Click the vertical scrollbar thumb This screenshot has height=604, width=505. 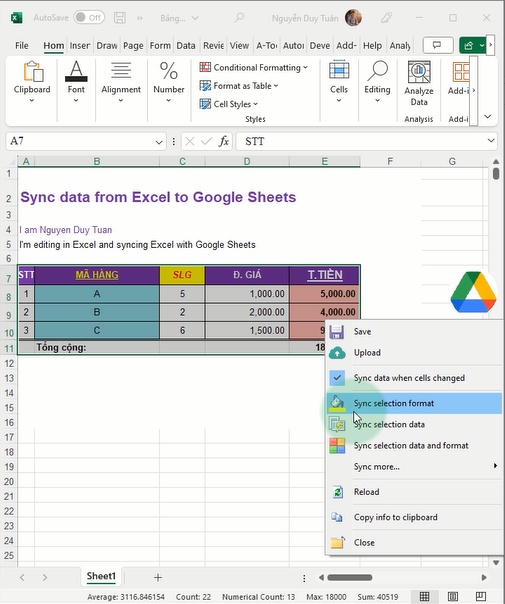click(496, 173)
